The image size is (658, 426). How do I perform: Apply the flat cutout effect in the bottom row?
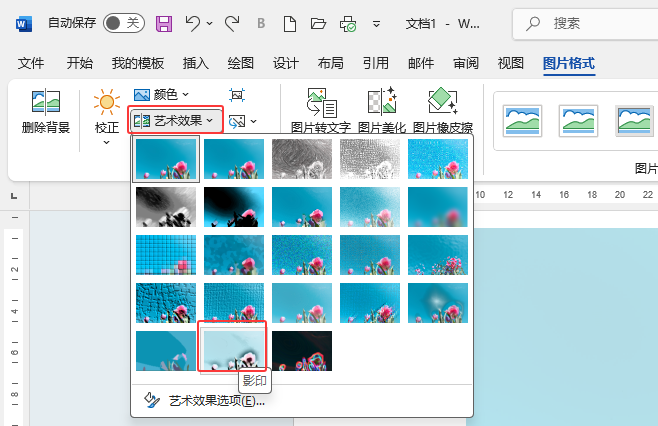click(166, 350)
